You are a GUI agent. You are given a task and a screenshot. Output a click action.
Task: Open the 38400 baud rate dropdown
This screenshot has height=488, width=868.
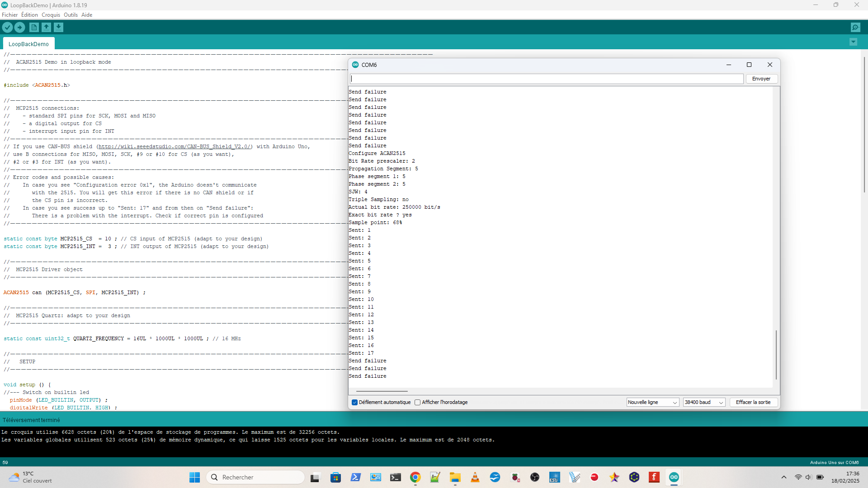[x=704, y=402]
